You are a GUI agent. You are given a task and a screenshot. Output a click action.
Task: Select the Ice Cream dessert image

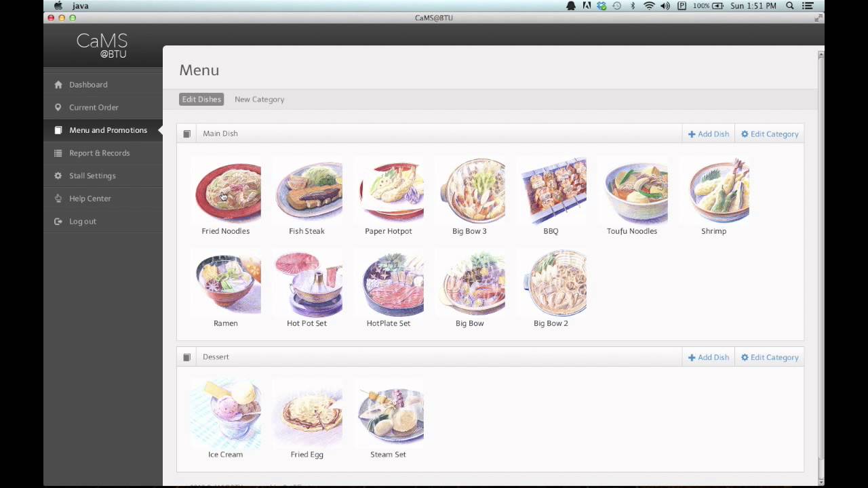coord(226,415)
